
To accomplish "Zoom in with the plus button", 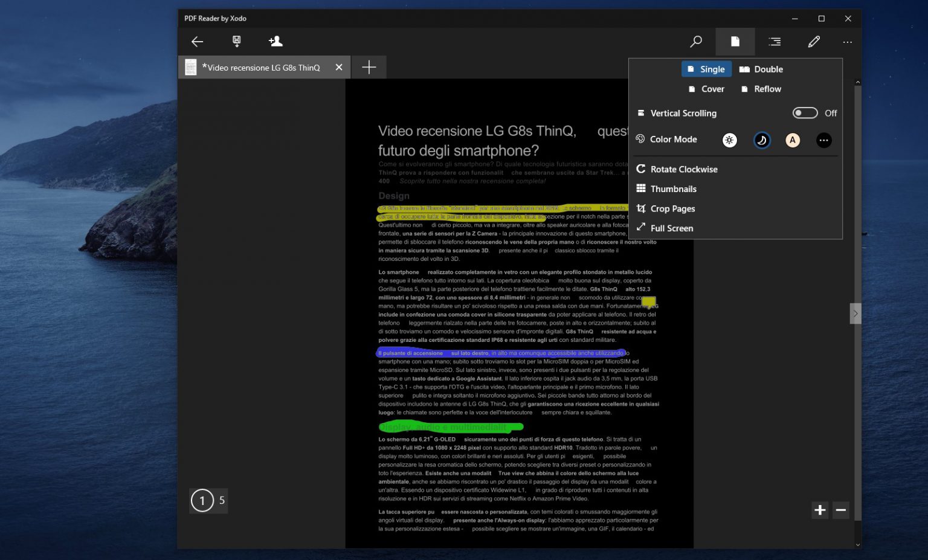I will click(x=820, y=510).
